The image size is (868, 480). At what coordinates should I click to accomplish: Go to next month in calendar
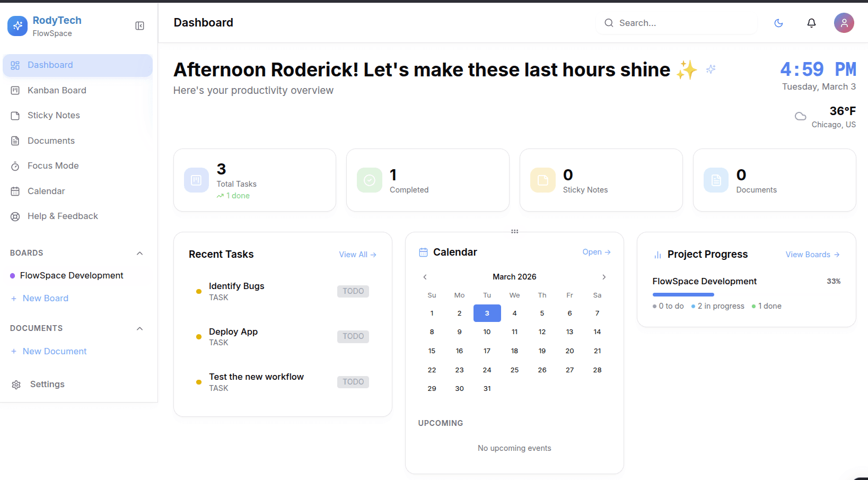pyautogui.click(x=603, y=277)
